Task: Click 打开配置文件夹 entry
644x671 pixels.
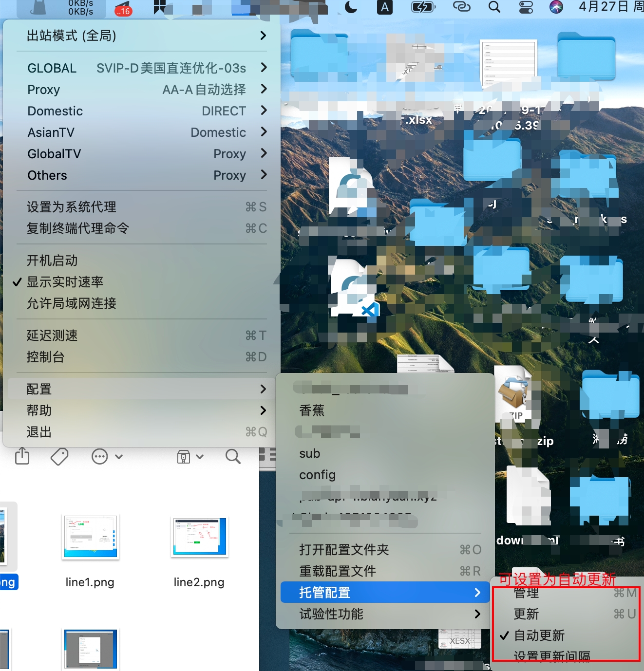Action: tap(344, 550)
